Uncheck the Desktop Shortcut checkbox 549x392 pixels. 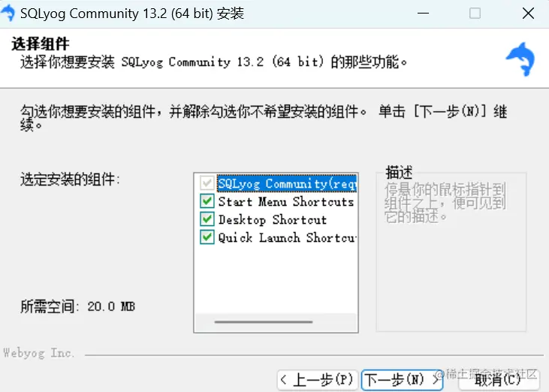(207, 219)
